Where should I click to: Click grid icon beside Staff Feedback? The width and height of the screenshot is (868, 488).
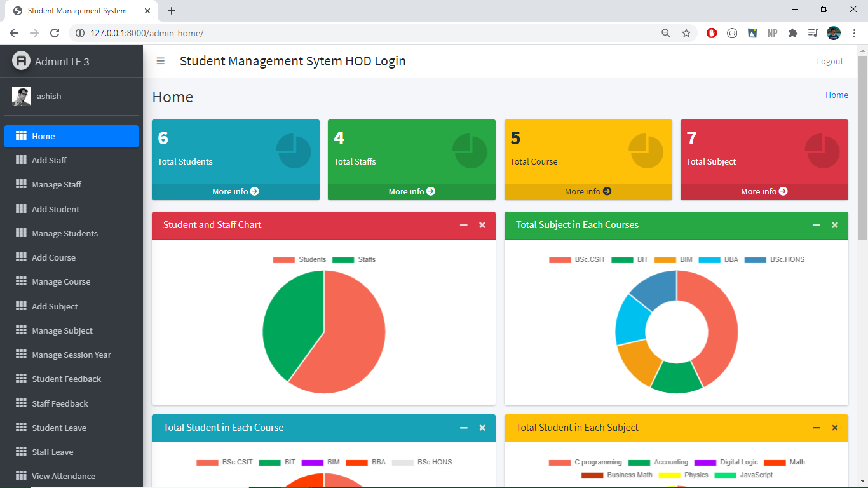tap(21, 403)
